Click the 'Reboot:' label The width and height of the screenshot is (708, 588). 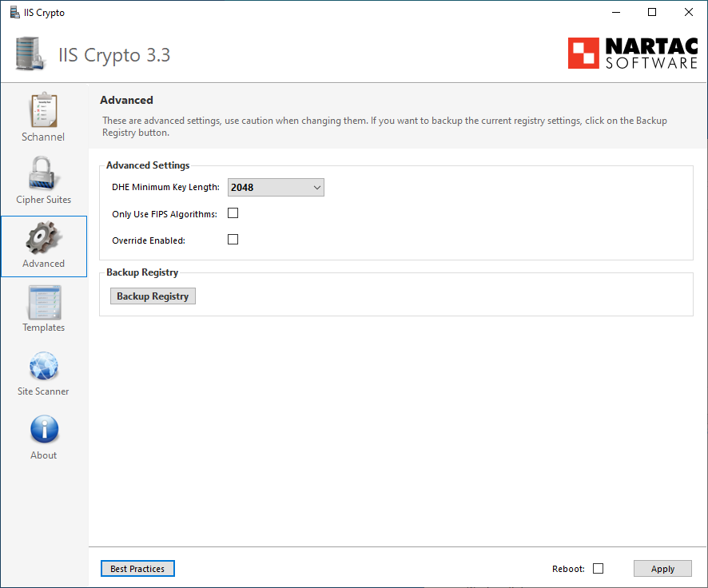click(568, 569)
